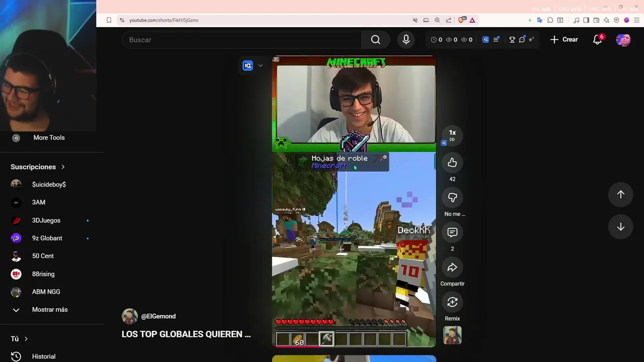Open the VPN shield icon
Viewport: 644px width, 362px height.
pyautogui.click(x=616, y=20)
